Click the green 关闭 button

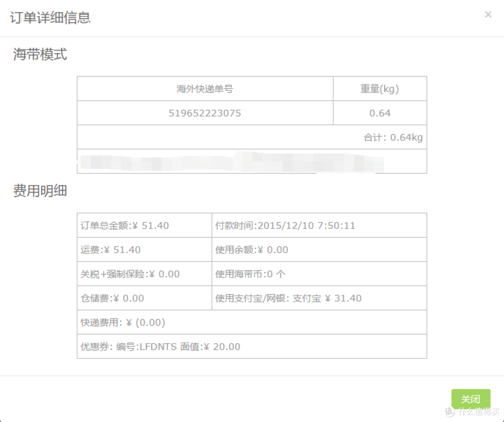(470, 399)
